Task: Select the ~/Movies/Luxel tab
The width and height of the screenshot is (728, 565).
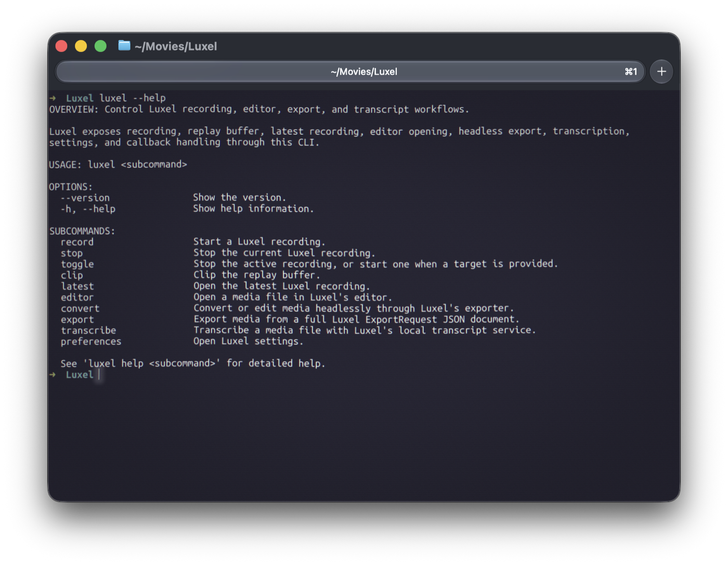Action: coord(350,72)
